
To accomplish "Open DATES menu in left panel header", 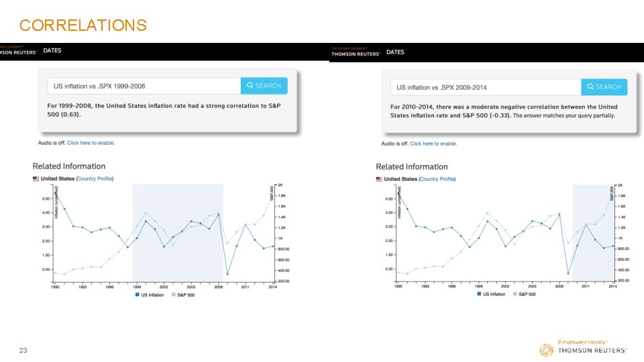I will [52, 50].
